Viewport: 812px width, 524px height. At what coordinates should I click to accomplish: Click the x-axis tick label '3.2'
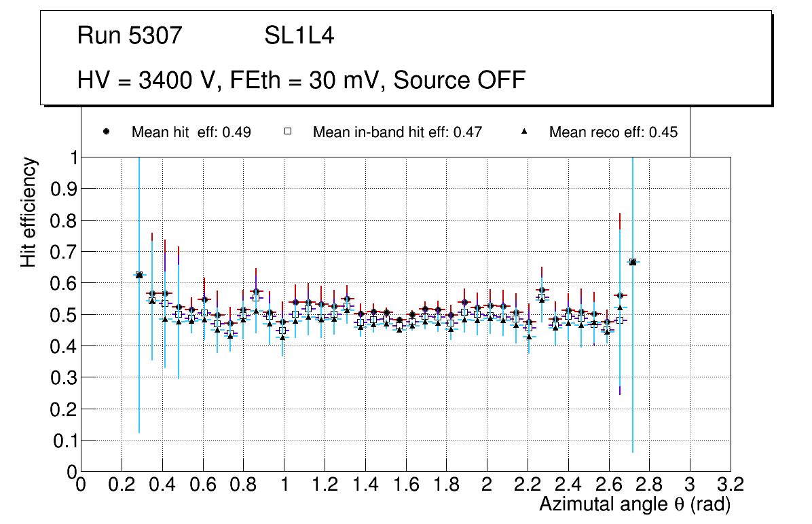click(x=731, y=485)
